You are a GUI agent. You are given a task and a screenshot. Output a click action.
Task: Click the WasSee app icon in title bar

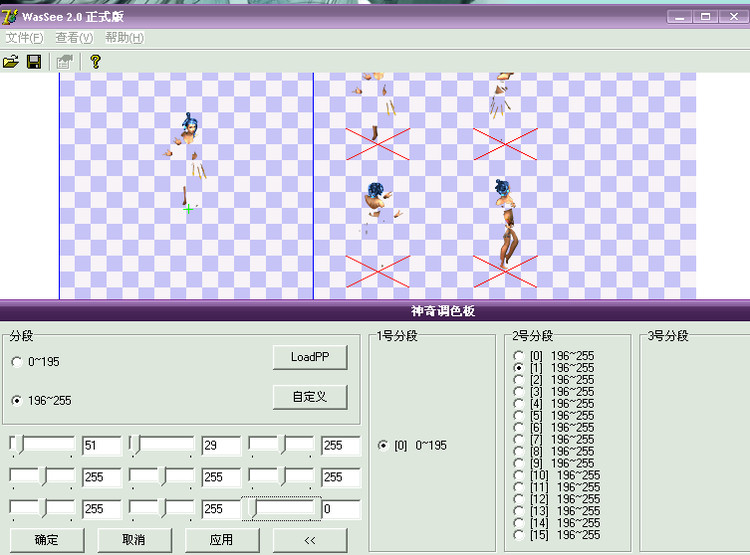[x=10, y=17]
